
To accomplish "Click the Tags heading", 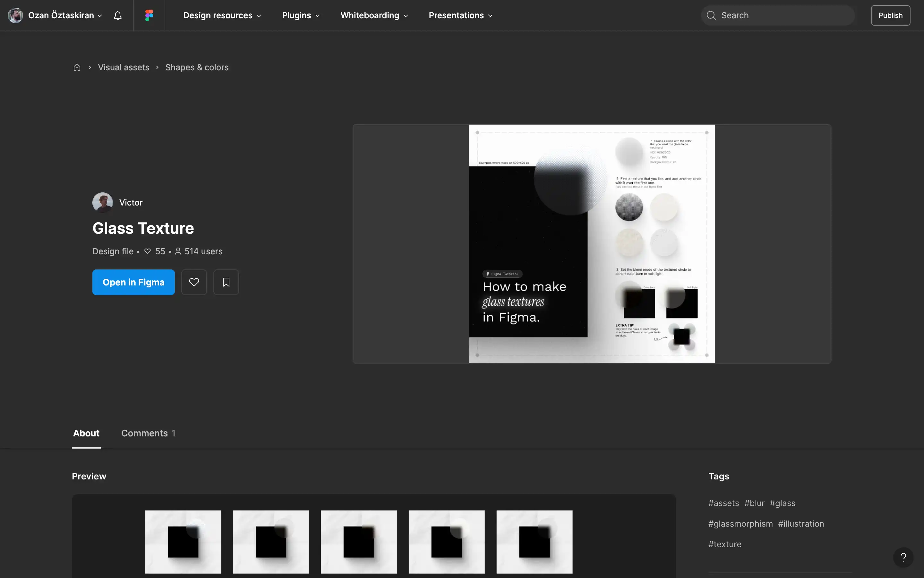I will (719, 476).
